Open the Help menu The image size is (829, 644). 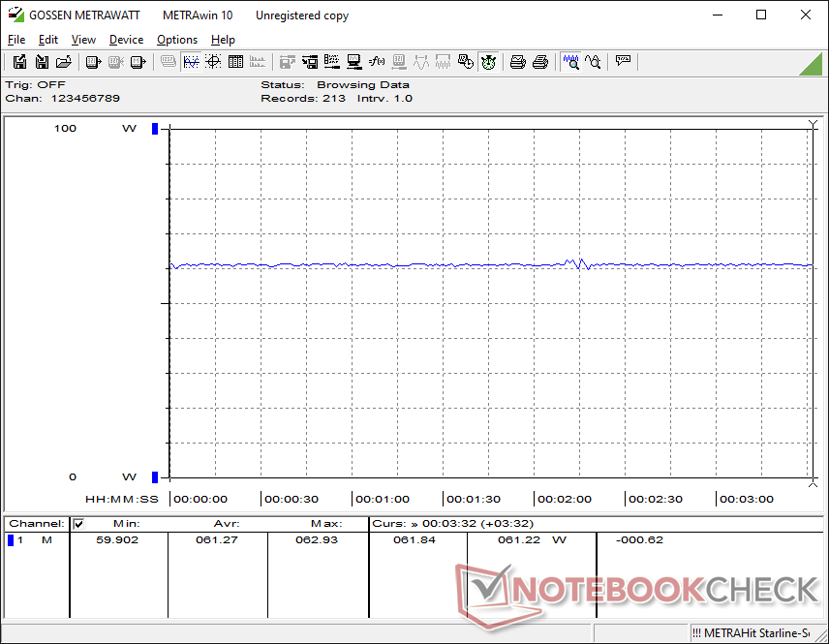(223, 40)
